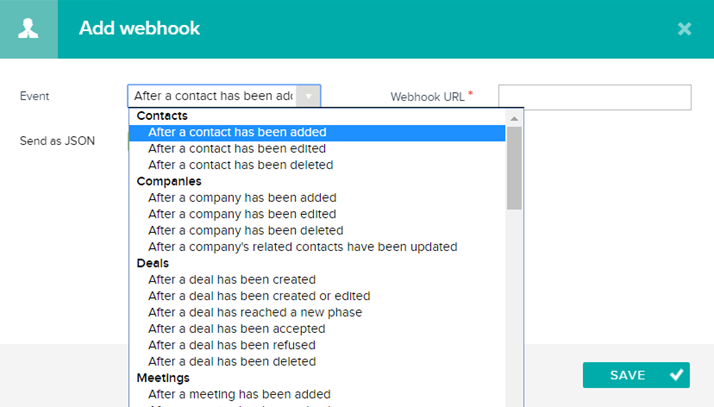
Task: Select 'After a company has been added'
Action: pyautogui.click(x=242, y=198)
